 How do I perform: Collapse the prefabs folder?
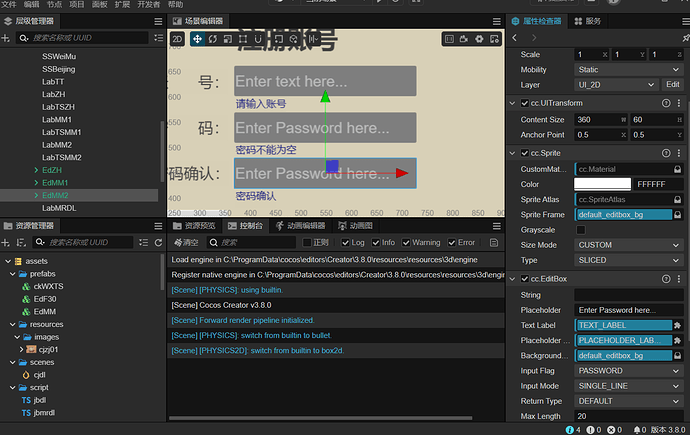[12, 274]
